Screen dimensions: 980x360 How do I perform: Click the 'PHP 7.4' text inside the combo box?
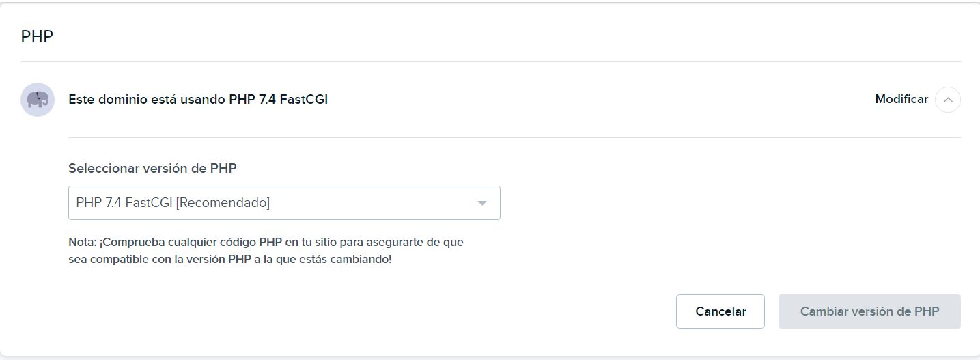[x=99, y=203]
